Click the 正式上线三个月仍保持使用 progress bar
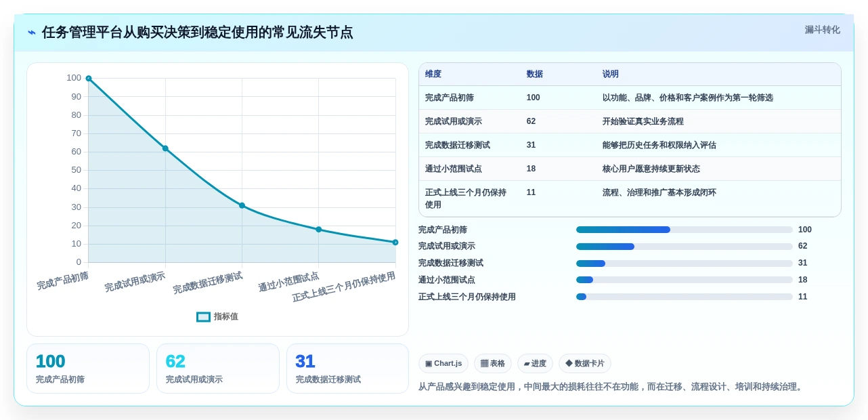 (685, 297)
